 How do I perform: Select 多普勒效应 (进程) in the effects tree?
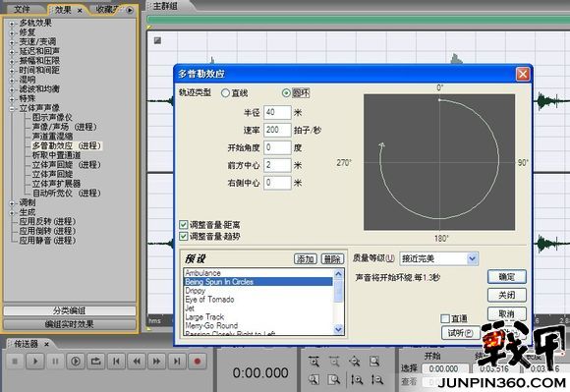67,145
